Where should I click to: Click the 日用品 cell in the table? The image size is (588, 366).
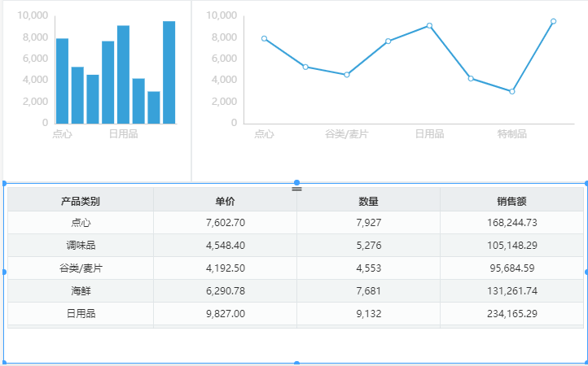(81, 314)
